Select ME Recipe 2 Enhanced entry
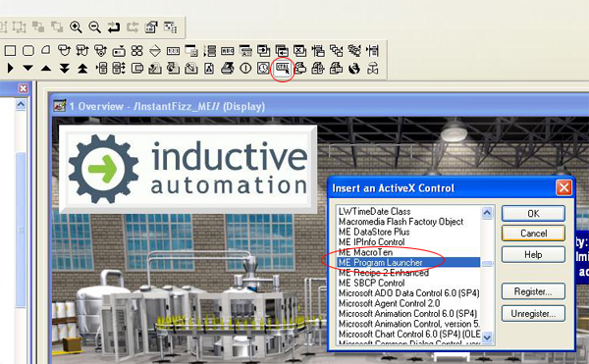Screen dimensions: 589x364 pos(408,273)
